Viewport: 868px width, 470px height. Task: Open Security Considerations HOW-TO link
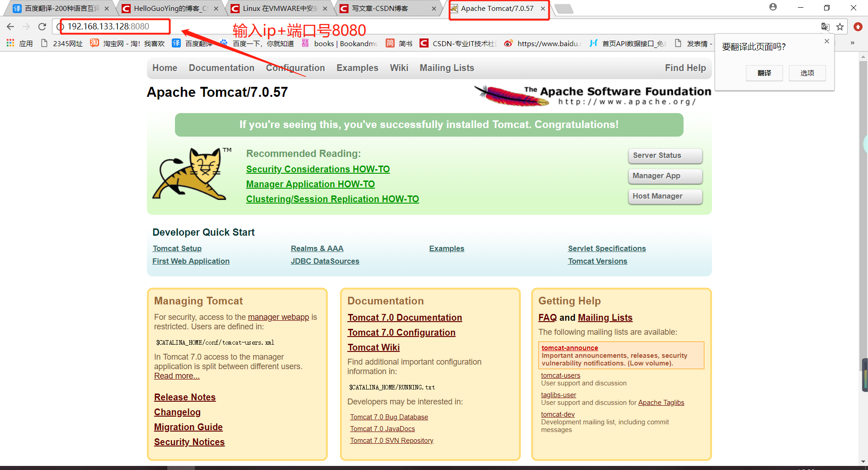318,169
